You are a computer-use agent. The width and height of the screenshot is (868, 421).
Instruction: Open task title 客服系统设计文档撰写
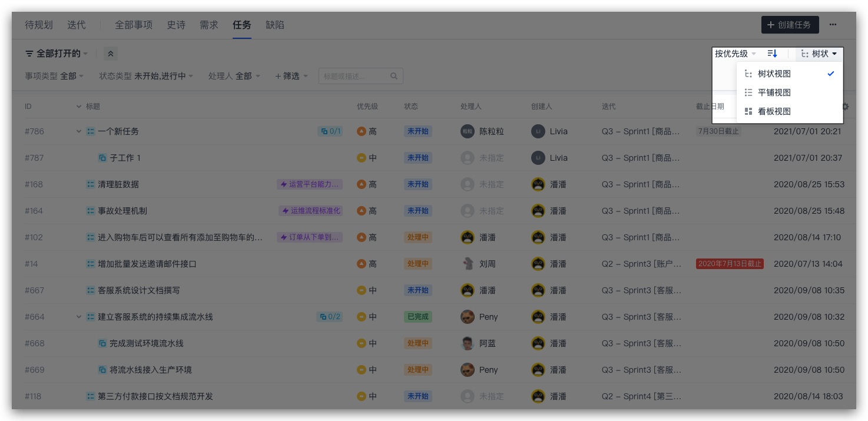(x=139, y=290)
